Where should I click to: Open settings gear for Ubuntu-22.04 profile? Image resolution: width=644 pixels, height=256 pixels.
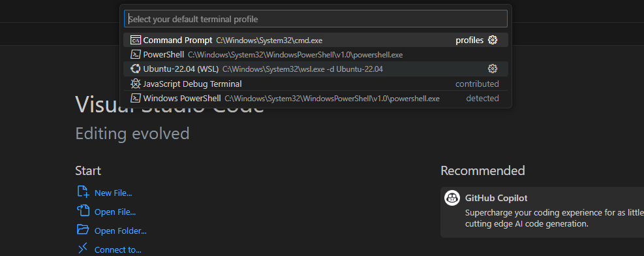(x=493, y=69)
